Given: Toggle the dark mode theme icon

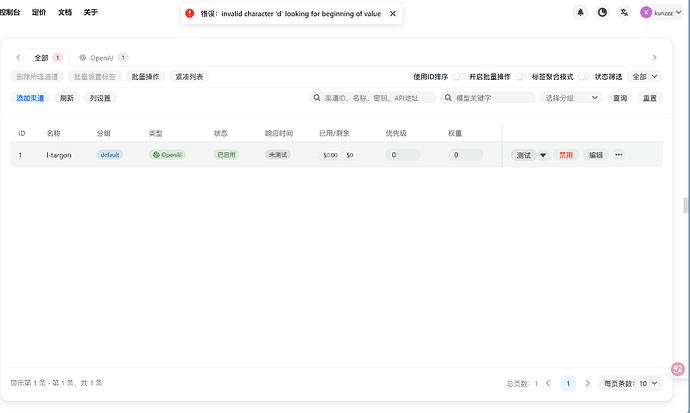Looking at the screenshot, I should (602, 12).
